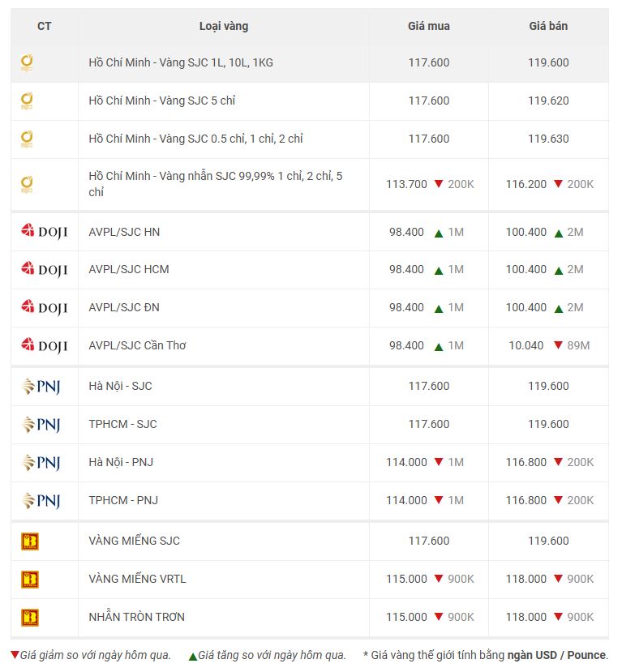
Task: Select the AVPL/SJC Cần Thơ label
Action: (137, 345)
